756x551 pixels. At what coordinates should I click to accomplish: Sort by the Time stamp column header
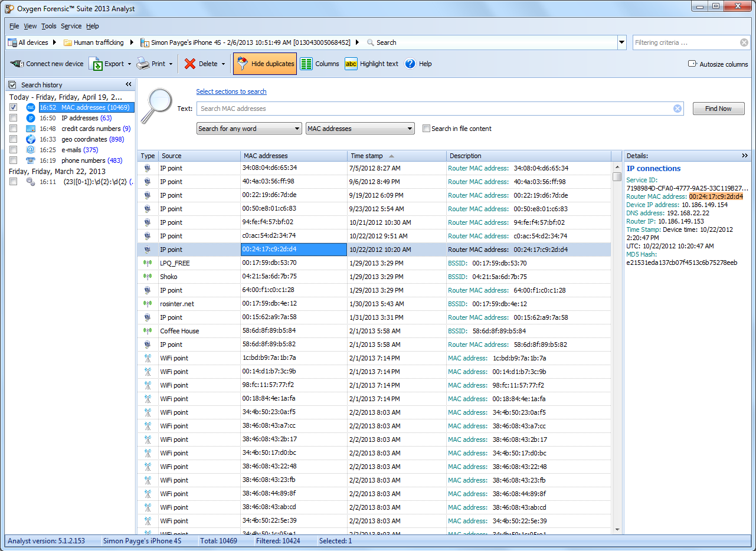tap(397, 156)
